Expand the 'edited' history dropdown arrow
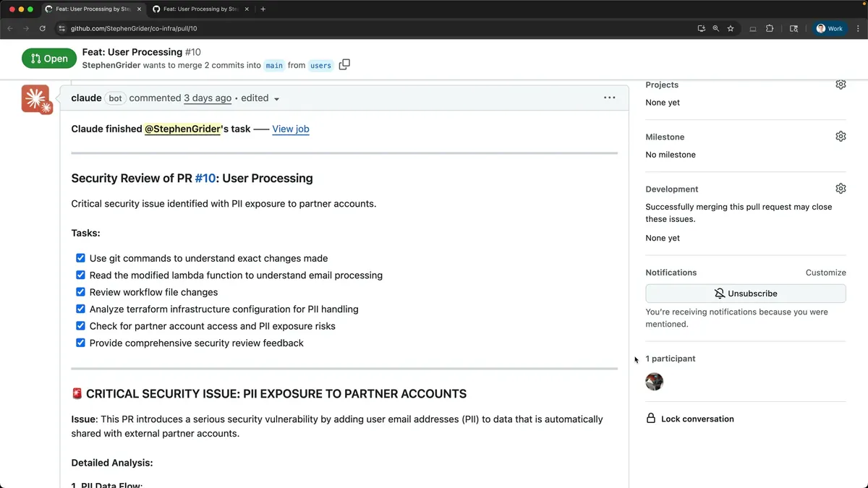The height and width of the screenshot is (488, 868). point(276,99)
